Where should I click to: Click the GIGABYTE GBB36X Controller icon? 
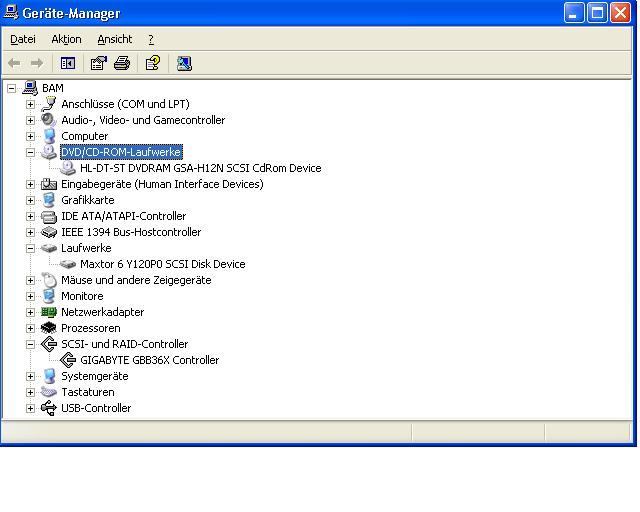68,360
